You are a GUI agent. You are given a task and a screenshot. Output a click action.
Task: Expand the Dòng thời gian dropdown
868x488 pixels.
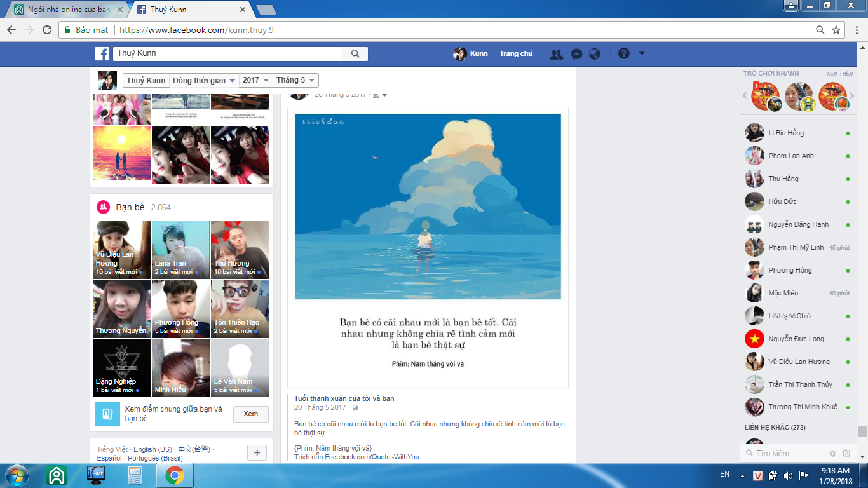(204, 80)
